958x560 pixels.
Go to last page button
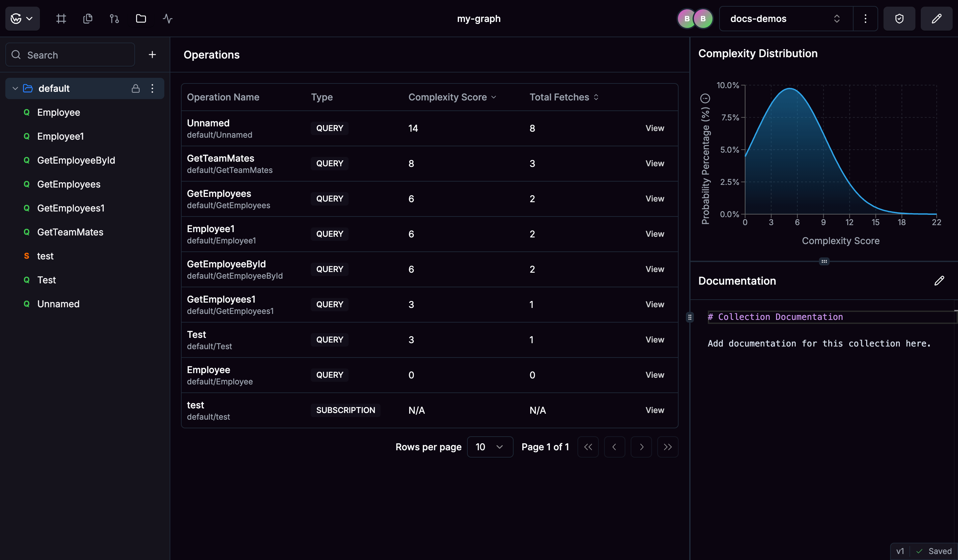pos(668,447)
